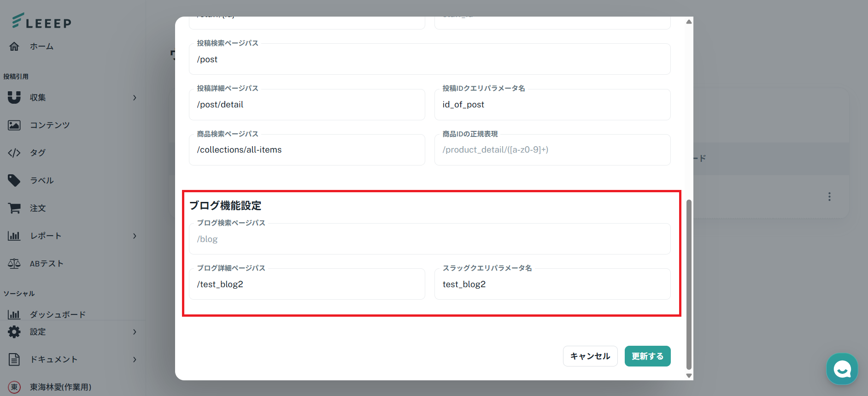Open the three-dot options menu
The width and height of the screenshot is (868, 396).
(829, 197)
